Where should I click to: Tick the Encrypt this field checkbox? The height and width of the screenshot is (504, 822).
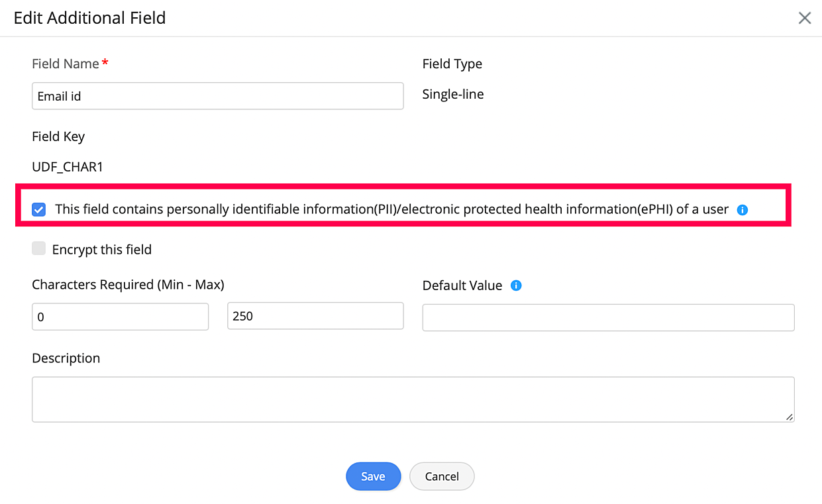point(39,249)
